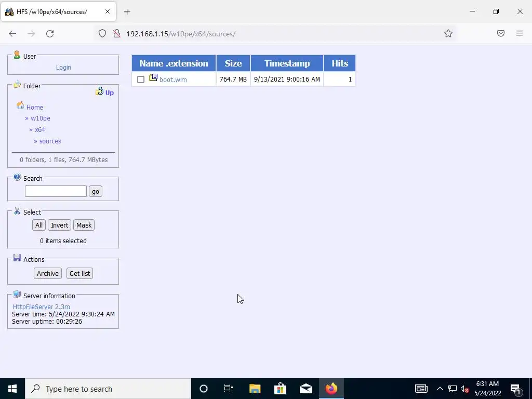This screenshot has width=532, height=399.
Task: Click the Firefox icon on the taskbar
Action: (331, 389)
